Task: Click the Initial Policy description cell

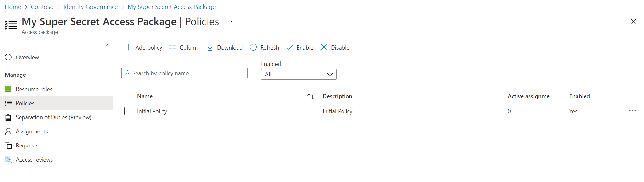Action: pos(337,111)
